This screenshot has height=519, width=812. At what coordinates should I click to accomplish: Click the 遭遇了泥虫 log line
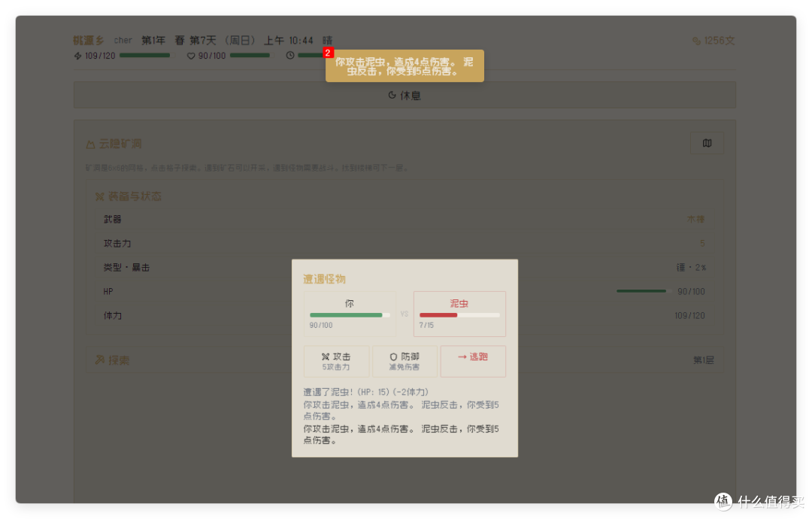(365, 392)
